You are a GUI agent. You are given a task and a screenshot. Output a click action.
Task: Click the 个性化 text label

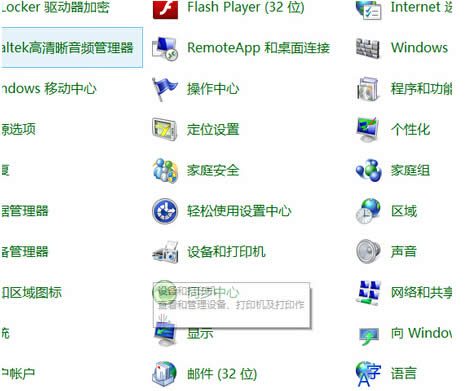click(410, 129)
